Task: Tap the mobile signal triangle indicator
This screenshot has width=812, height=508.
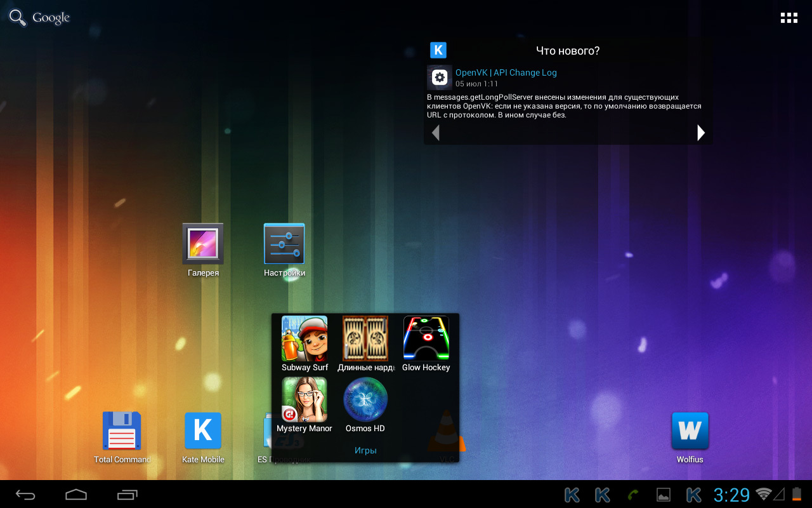Action: 779,494
